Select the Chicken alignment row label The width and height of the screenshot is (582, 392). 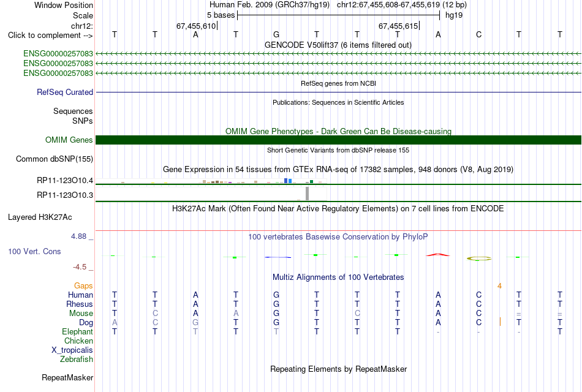pyautogui.click(x=78, y=341)
